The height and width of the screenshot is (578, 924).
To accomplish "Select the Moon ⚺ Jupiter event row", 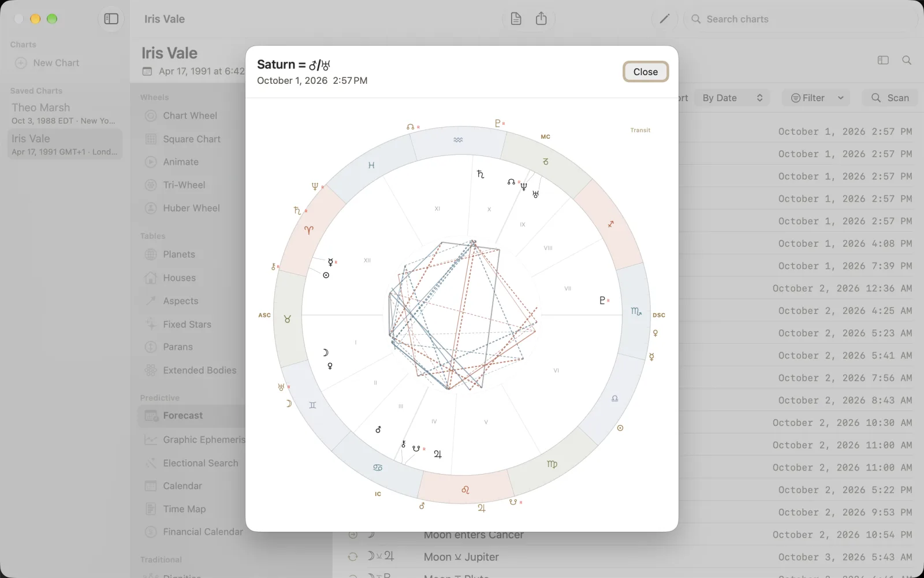I will [628, 557].
